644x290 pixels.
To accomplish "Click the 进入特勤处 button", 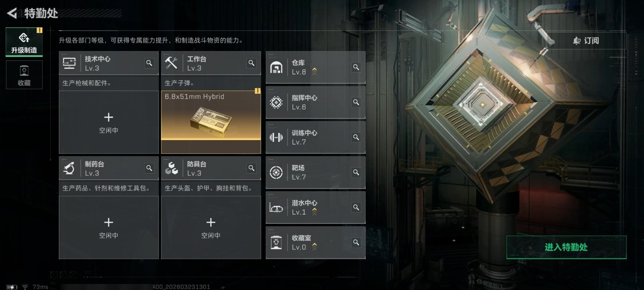I will click(x=566, y=247).
